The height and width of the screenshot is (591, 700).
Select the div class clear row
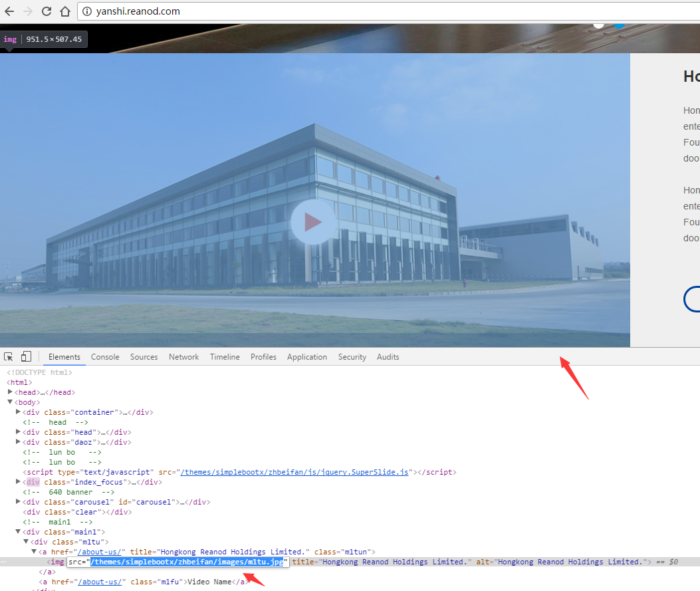[77, 512]
